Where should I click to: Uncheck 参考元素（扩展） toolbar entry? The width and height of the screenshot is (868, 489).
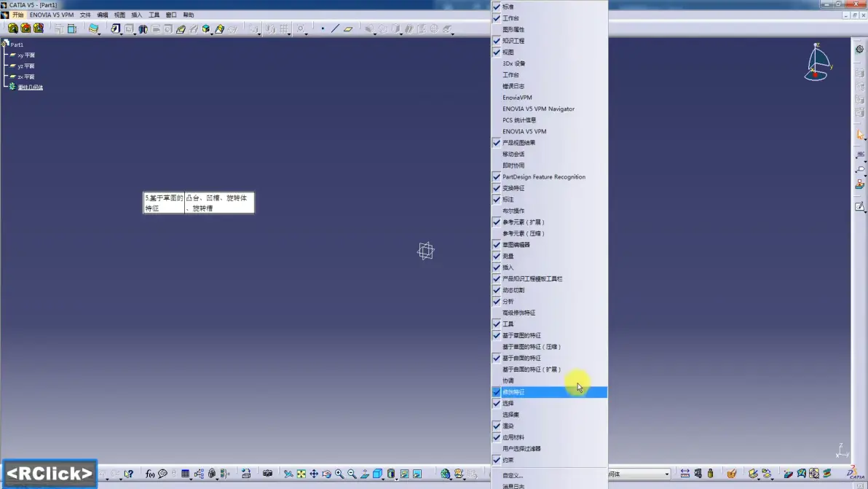point(549,222)
